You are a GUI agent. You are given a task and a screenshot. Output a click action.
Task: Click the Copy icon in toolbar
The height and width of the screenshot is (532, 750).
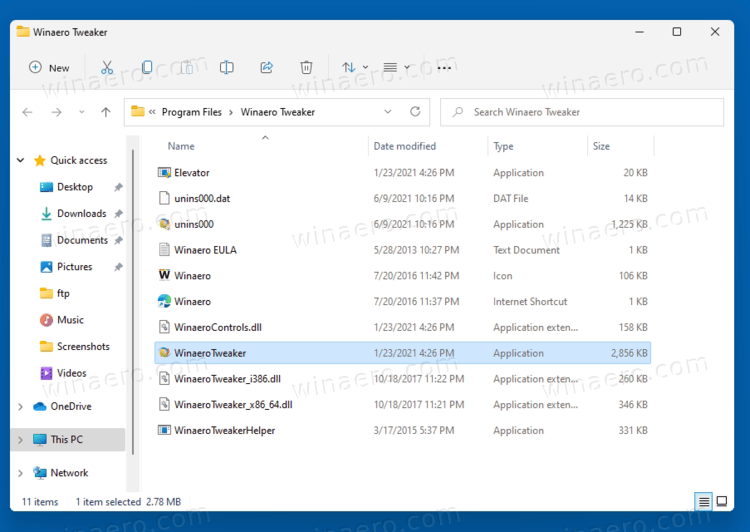147,67
